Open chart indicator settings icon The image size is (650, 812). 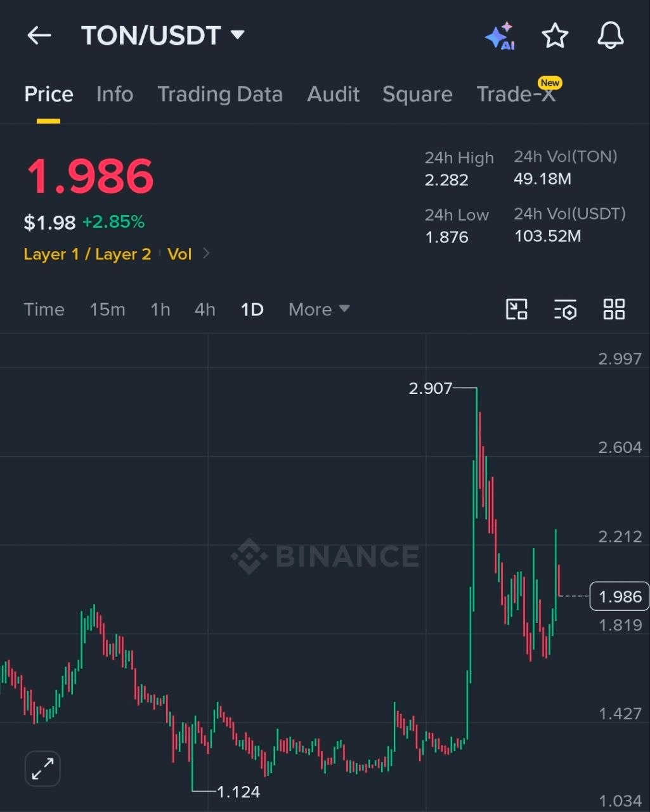(565, 310)
